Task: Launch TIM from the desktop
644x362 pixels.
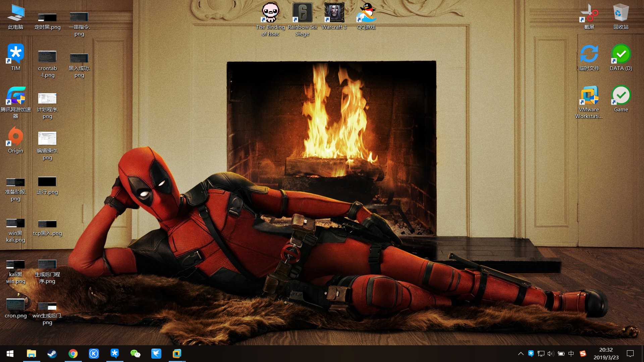Action: coord(16,58)
